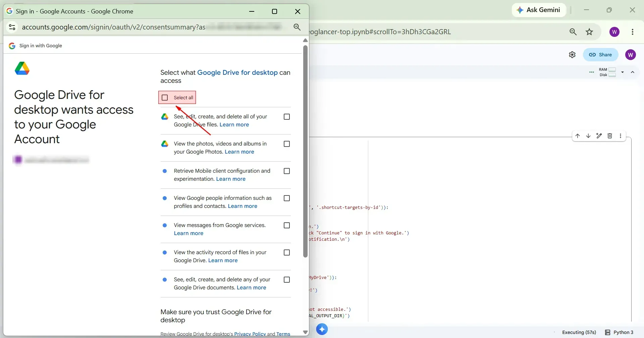Open Learn more for Drive activity record

[x=223, y=261]
